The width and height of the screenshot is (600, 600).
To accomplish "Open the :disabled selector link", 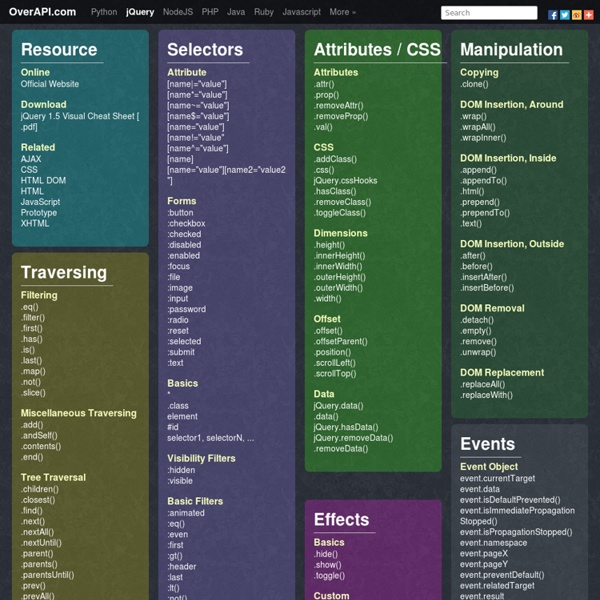I will click(184, 245).
